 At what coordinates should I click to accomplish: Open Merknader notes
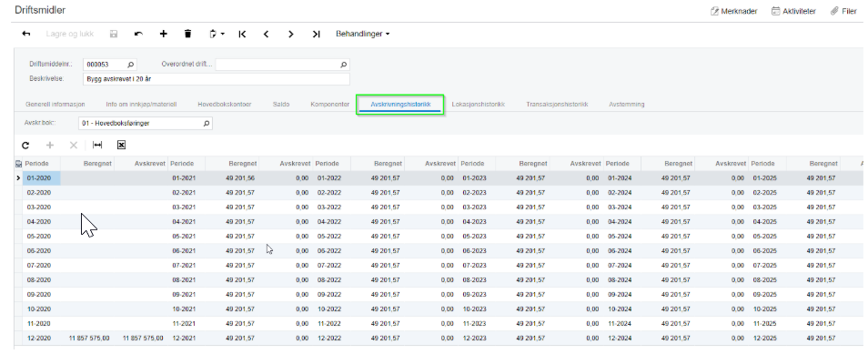734,11
